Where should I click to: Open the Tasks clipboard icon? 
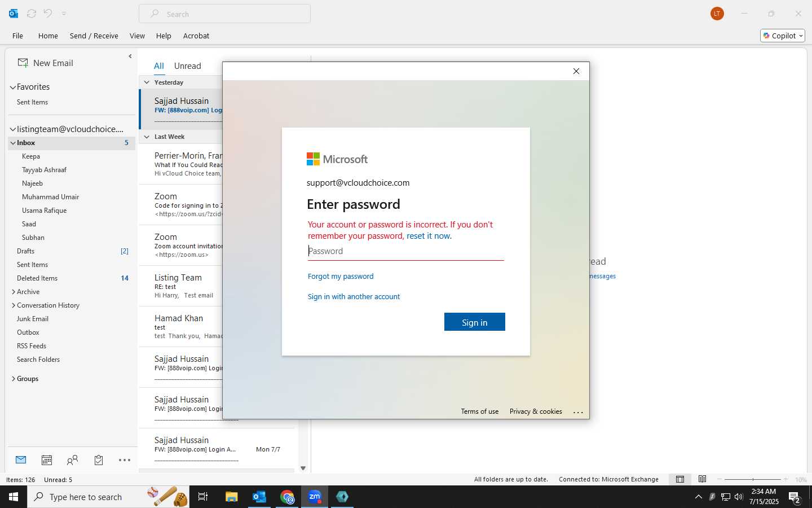[99, 460]
